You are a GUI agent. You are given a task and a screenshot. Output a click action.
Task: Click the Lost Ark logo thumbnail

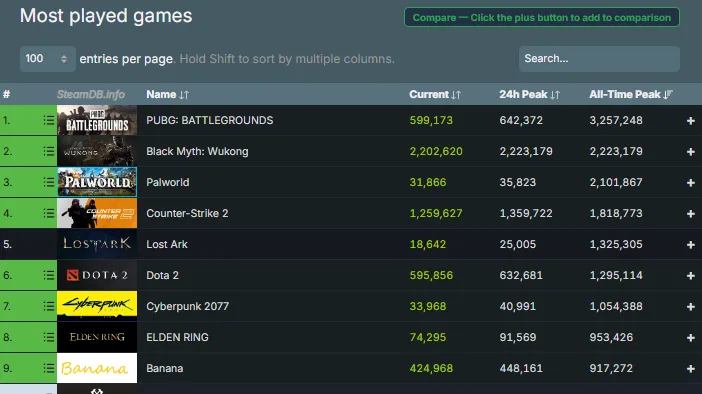pyautogui.click(x=97, y=244)
